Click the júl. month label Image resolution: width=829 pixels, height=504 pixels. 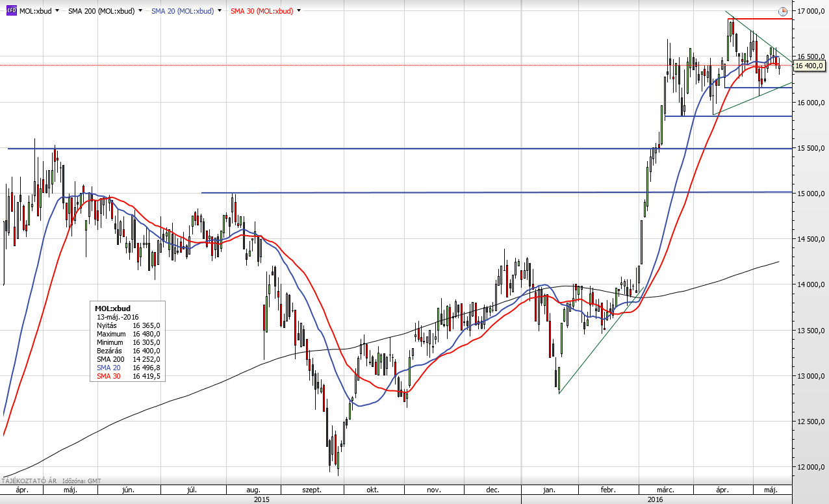point(192,490)
